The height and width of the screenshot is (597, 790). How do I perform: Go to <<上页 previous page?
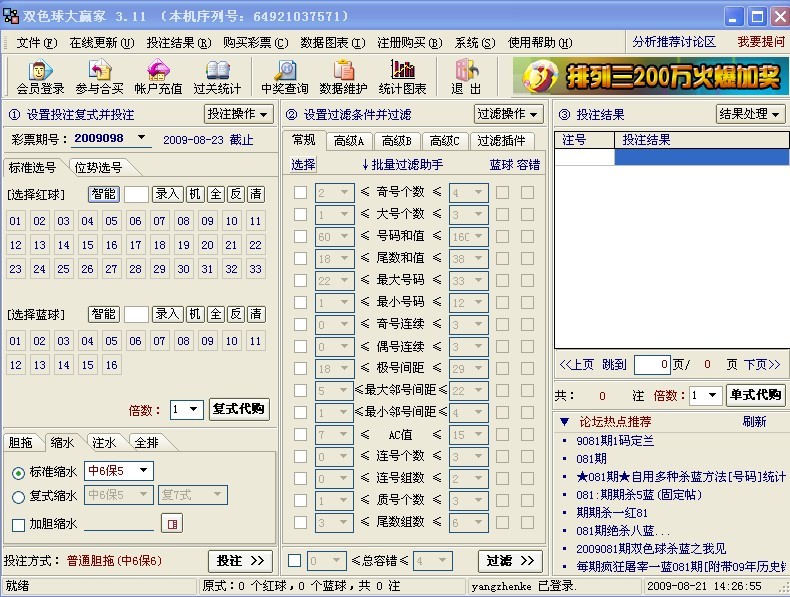point(576,364)
